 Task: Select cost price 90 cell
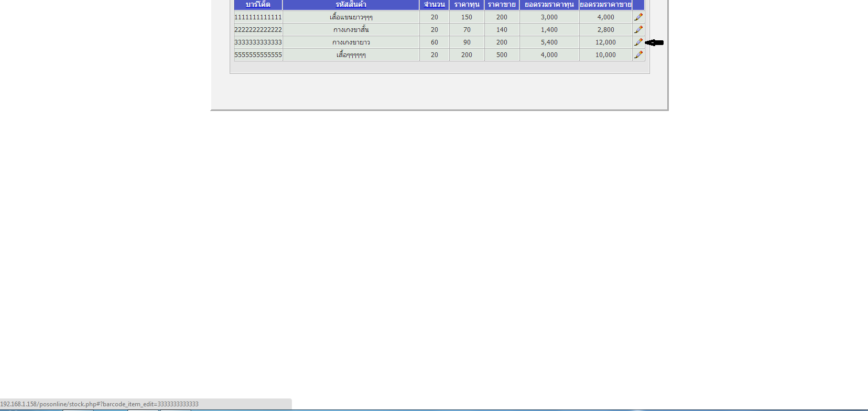click(467, 42)
